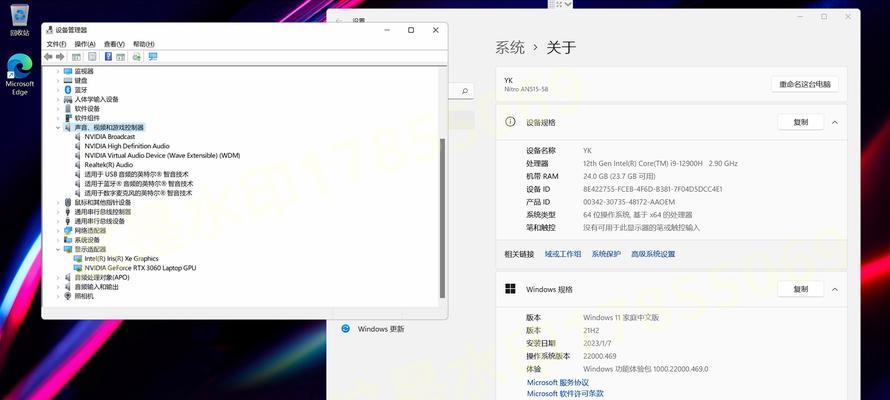Collapse the Windows 规格 section chevron
The height and width of the screenshot is (400, 890).
coord(835,289)
